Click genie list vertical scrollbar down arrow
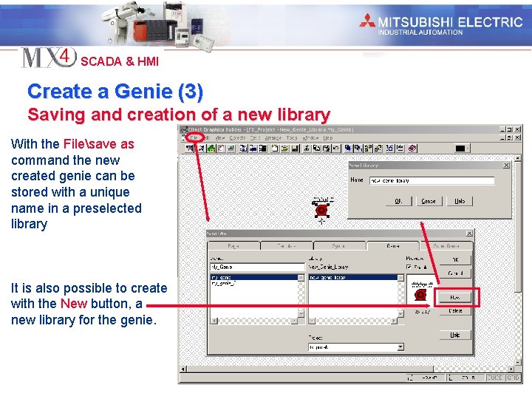532x399 pixels. 301,314
